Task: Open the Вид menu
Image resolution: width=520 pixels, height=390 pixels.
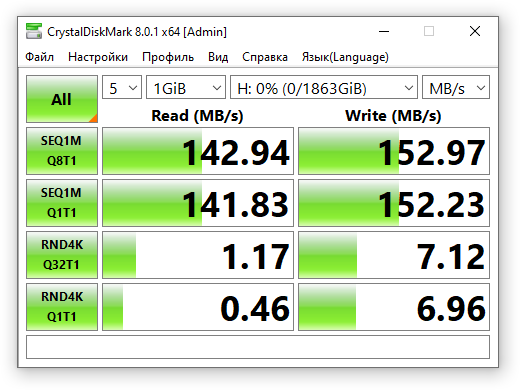Action: 218,57
